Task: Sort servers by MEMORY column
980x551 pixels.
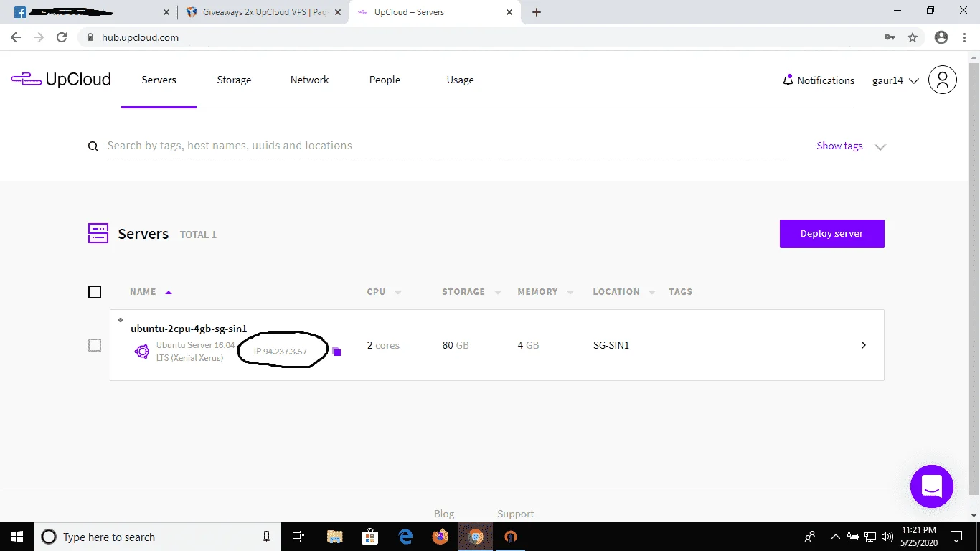Action: pyautogui.click(x=545, y=292)
